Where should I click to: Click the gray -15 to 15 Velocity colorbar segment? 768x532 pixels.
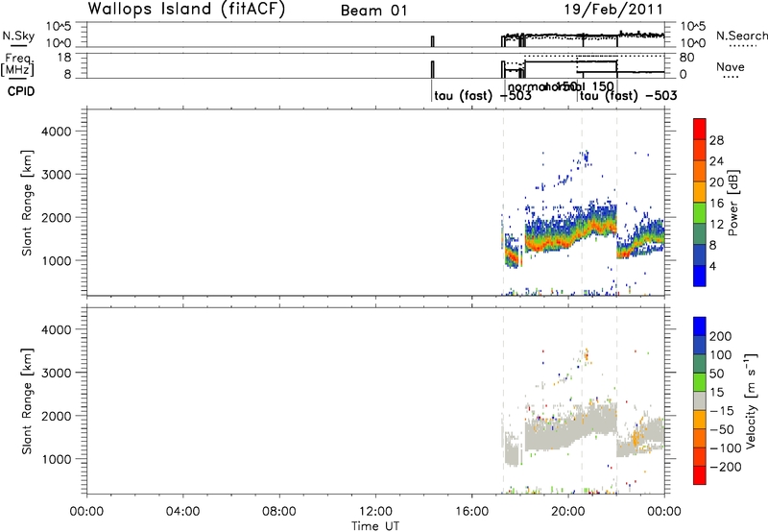tap(700, 401)
